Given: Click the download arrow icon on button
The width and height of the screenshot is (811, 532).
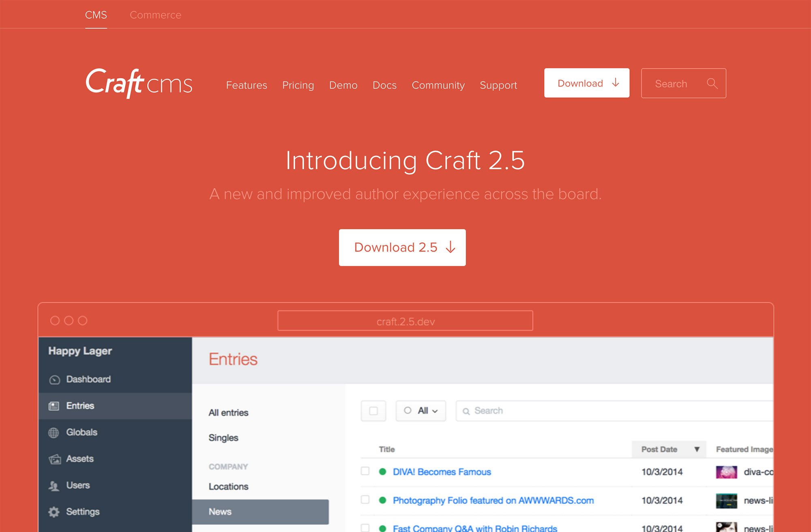Looking at the screenshot, I should 616,83.
